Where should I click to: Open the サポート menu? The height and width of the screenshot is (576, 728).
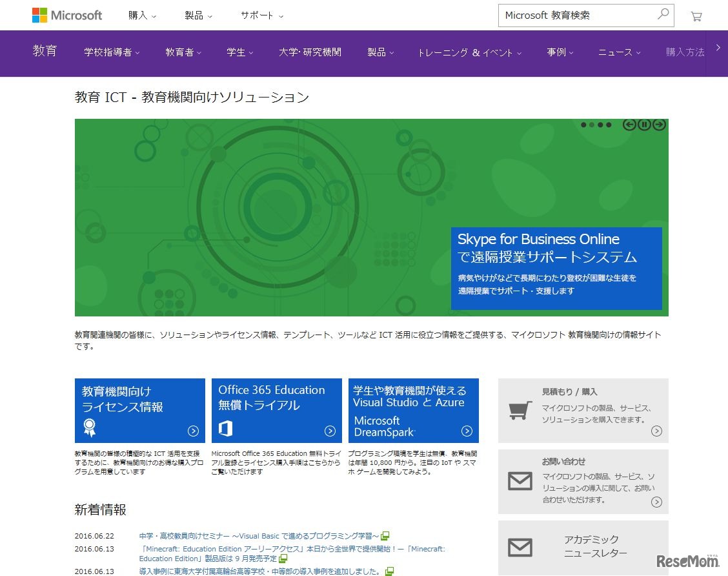coord(258,15)
